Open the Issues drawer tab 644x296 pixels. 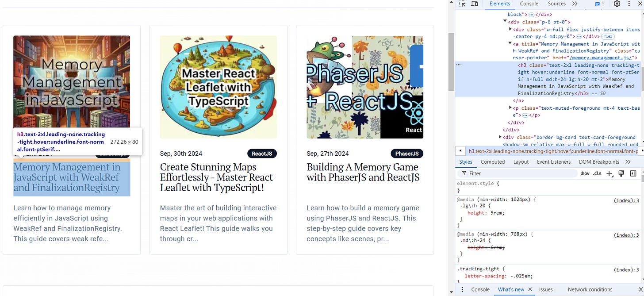546,290
